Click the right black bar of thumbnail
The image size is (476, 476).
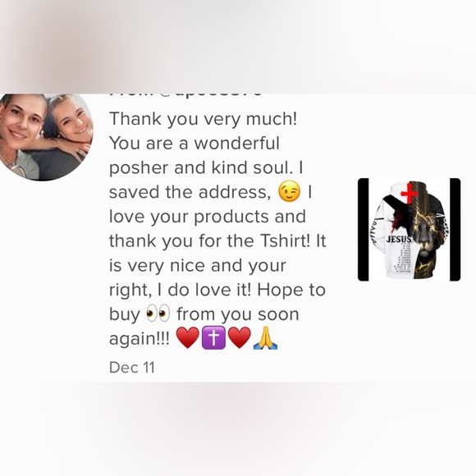pyautogui.click(x=455, y=230)
